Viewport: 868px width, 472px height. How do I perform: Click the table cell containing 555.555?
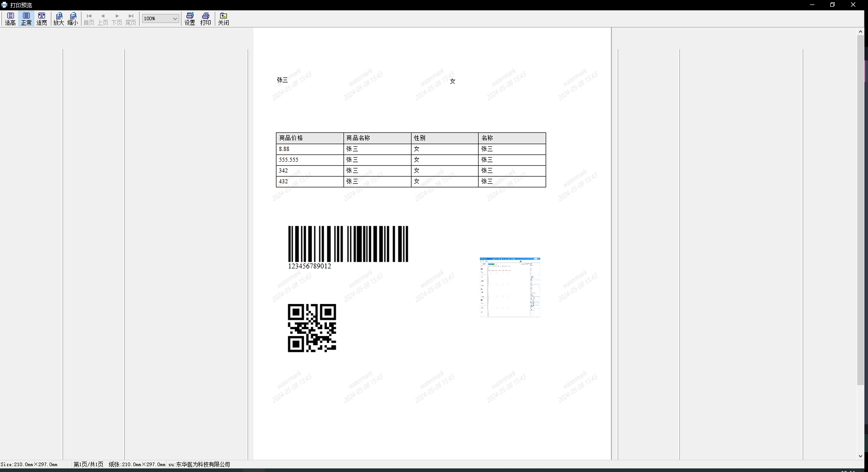pos(310,160)
